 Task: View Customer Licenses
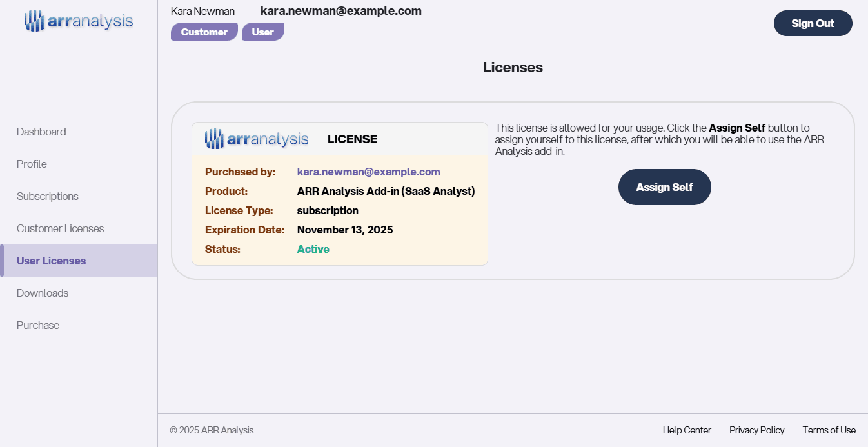point(60,228)
